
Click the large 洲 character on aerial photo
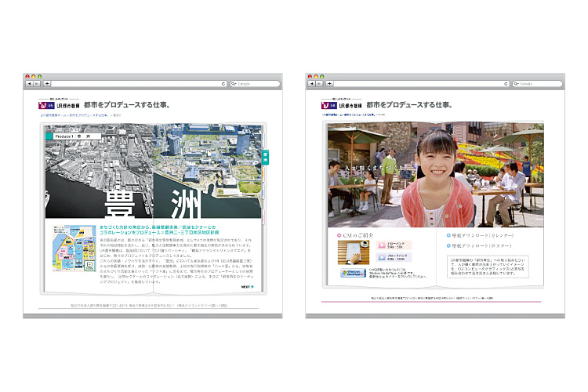point(185,204)
